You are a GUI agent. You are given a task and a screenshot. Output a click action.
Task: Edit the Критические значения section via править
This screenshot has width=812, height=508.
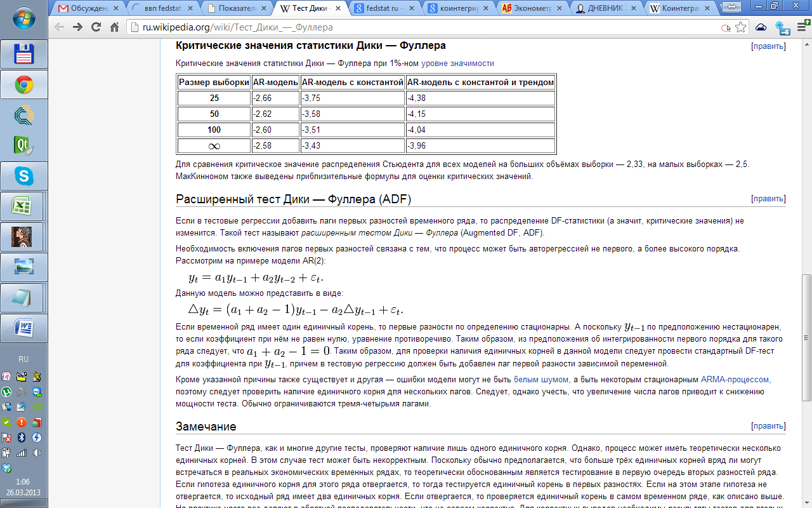click(768, 46)
